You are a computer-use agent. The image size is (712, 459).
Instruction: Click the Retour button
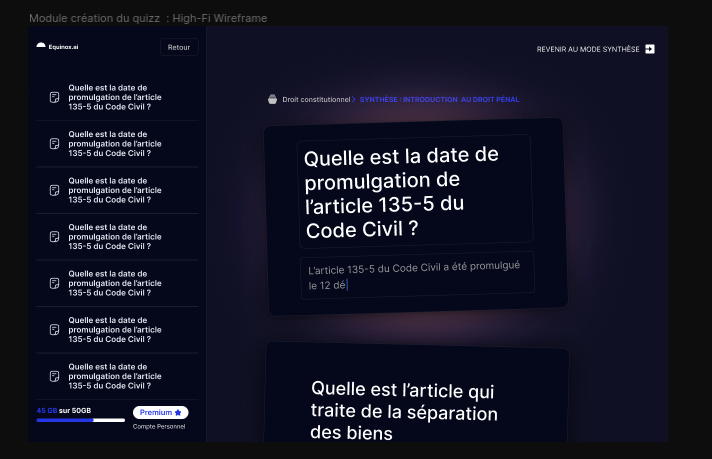[179, 47]
